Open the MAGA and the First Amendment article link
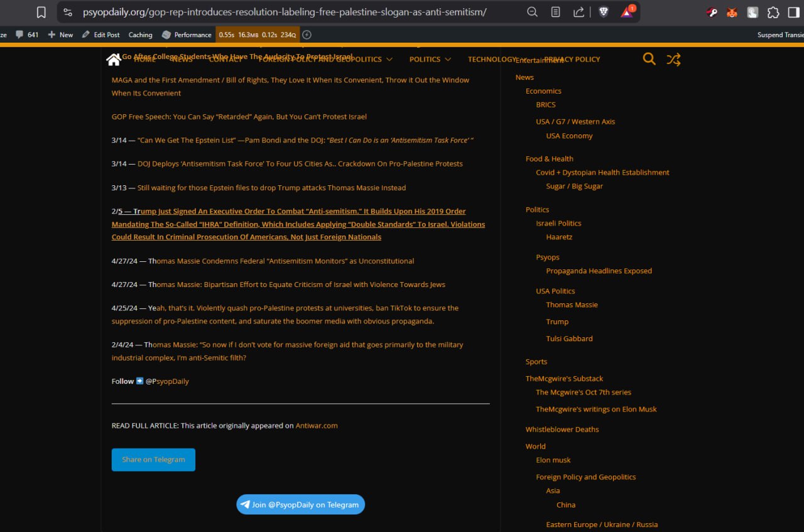804x532 pixels. coord(290,86)
